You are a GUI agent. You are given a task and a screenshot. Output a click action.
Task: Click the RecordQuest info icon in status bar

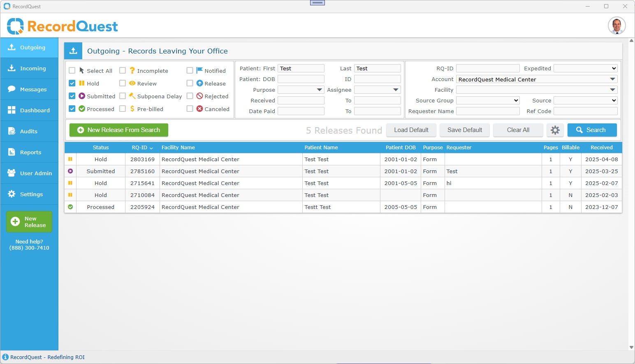tap(5, 357)
